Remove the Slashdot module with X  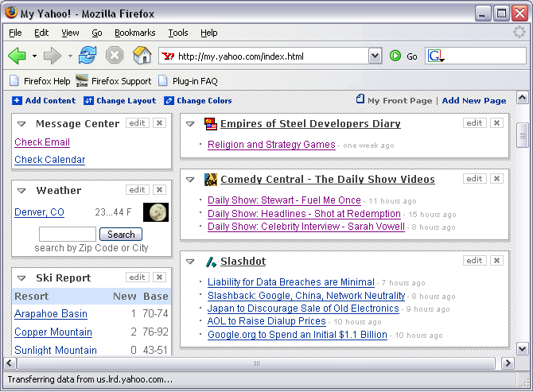[x=496, y=261]
